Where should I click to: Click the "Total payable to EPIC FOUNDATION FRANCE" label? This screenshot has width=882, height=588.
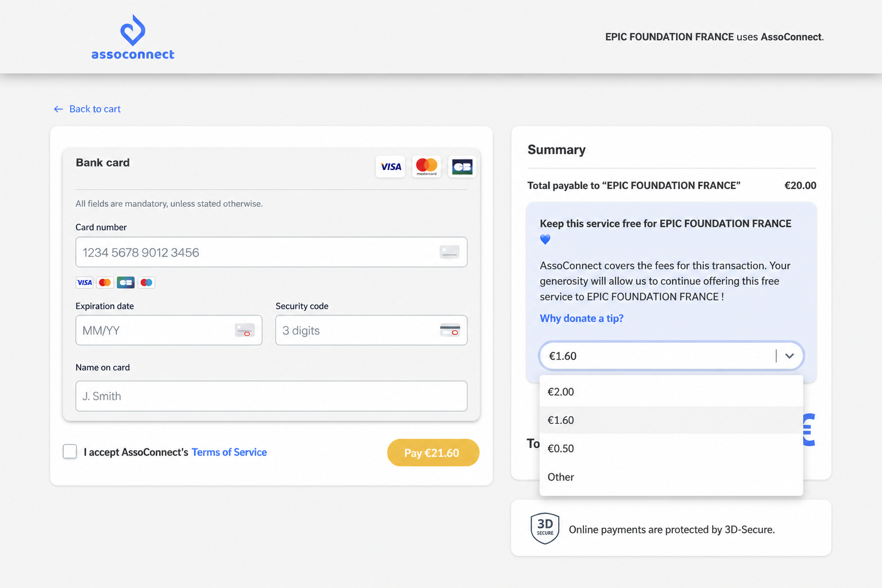click(x=634, y=185)
